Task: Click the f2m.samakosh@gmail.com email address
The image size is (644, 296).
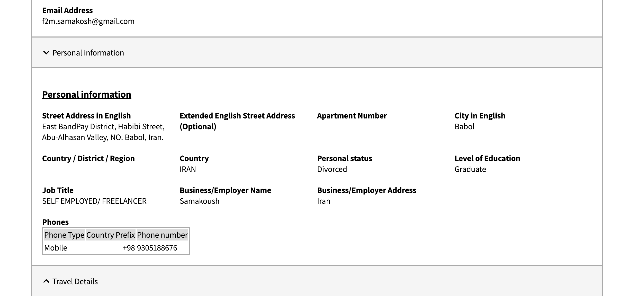Action: click(88, 21)
